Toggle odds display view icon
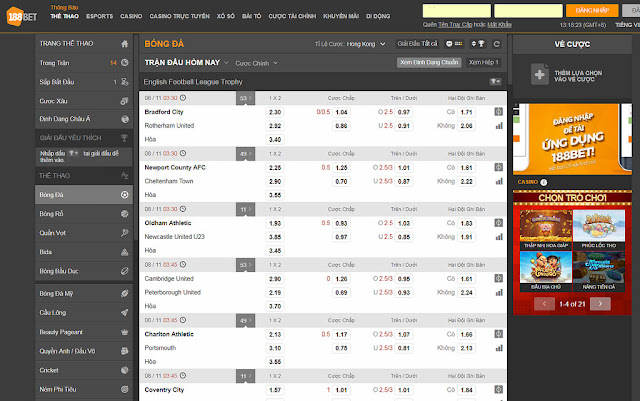Screen dimensions: 640x401 [454, 44]
